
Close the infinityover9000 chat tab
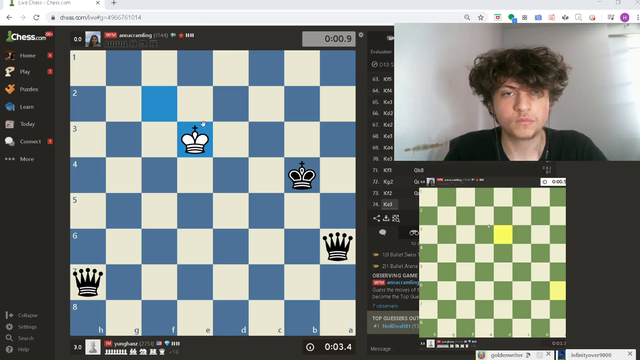click(x=630, y=354)
